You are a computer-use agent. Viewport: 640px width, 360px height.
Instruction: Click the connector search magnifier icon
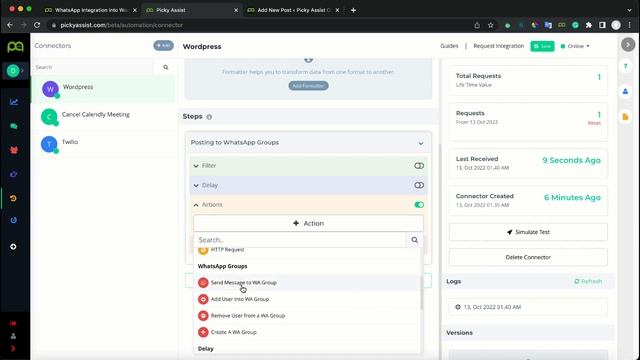point(165,67)
